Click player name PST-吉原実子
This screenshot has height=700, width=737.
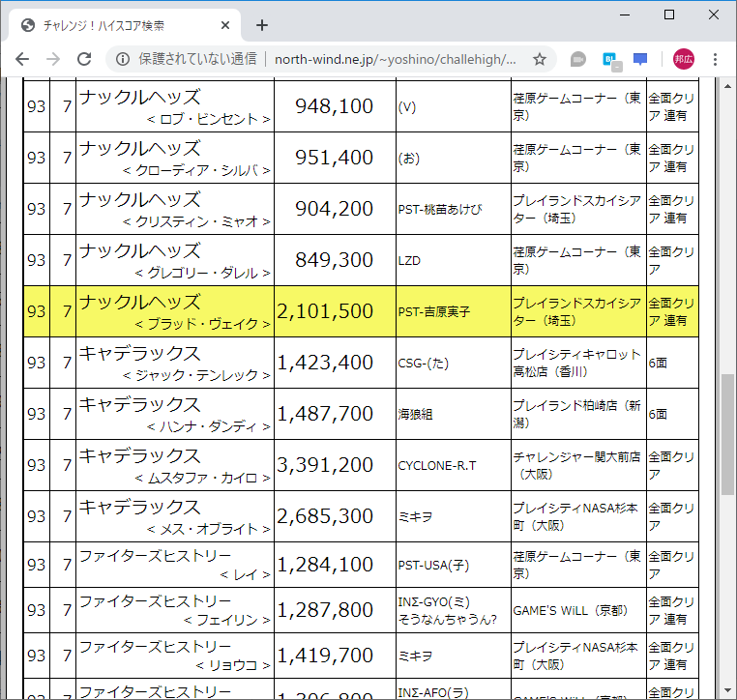pos(434,311)
